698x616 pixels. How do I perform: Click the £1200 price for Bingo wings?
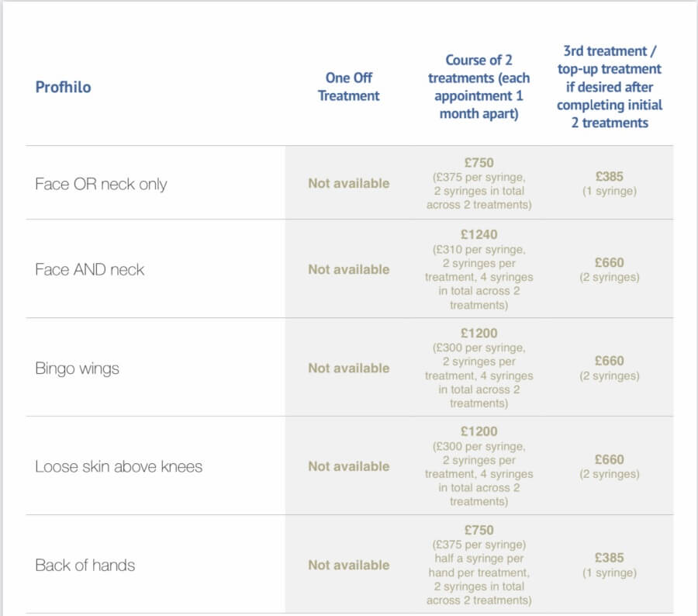coord(479,333)
